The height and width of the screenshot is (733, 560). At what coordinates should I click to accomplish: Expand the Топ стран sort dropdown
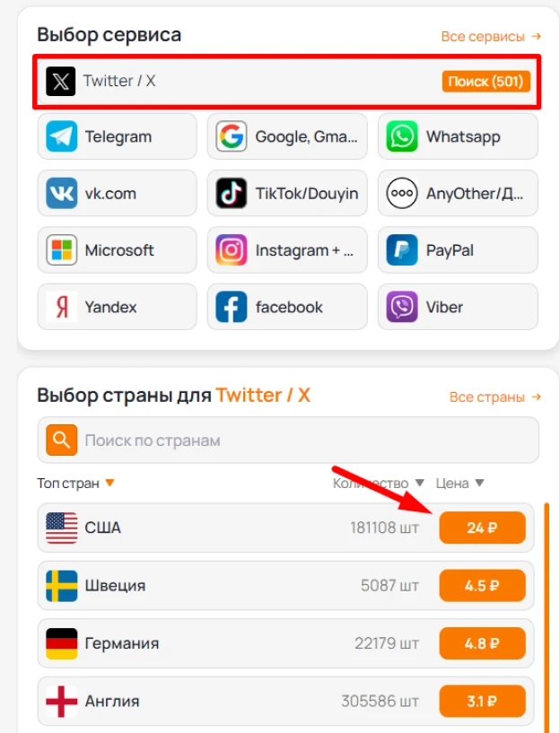click(x=109, y=483)
